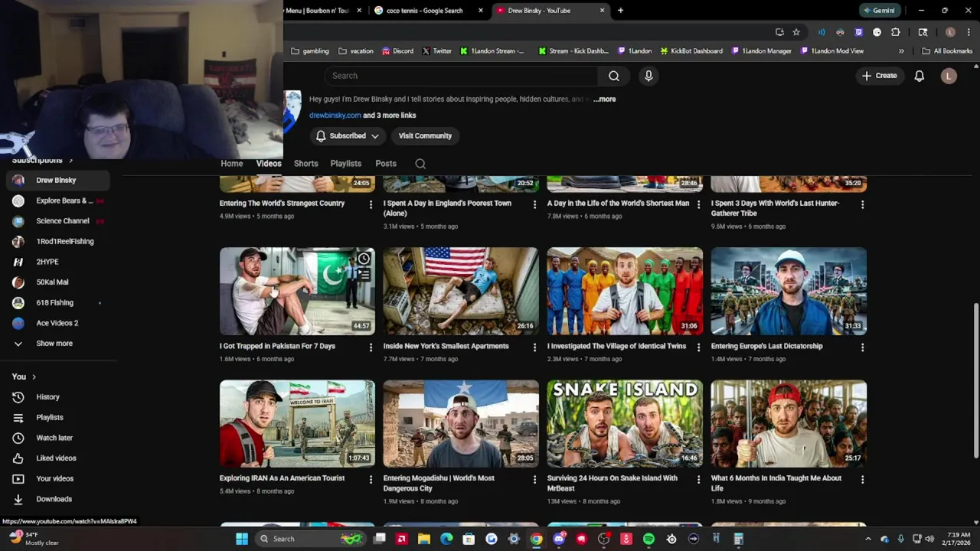Viewport: 980px width, 551px height.
Task: Play Surviving 24 Hours On Snake Island thumbnail
Action: (625, 423)
